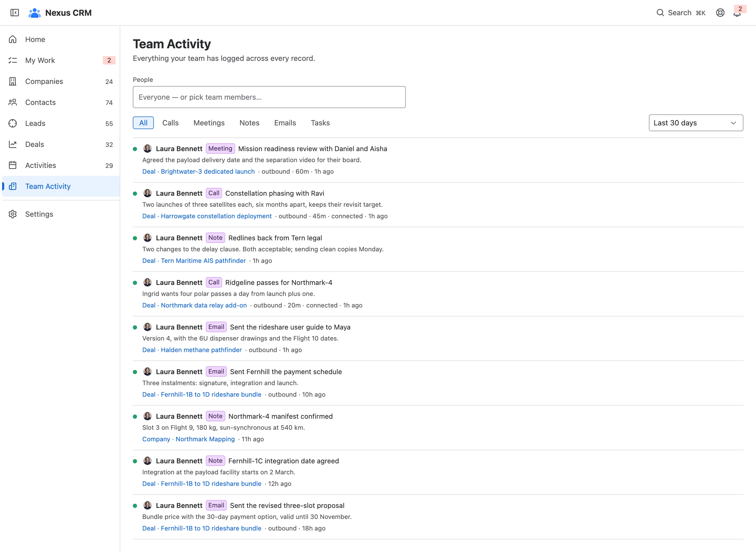Open Northmark data relay add-on link
The width and height of the screenshot is (756, 552).
[195, 305]
